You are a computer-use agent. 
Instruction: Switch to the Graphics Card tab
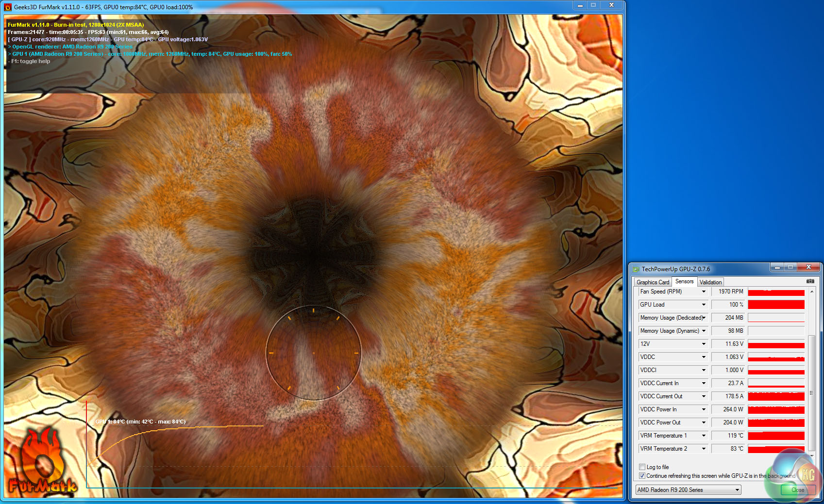(653, 282)
